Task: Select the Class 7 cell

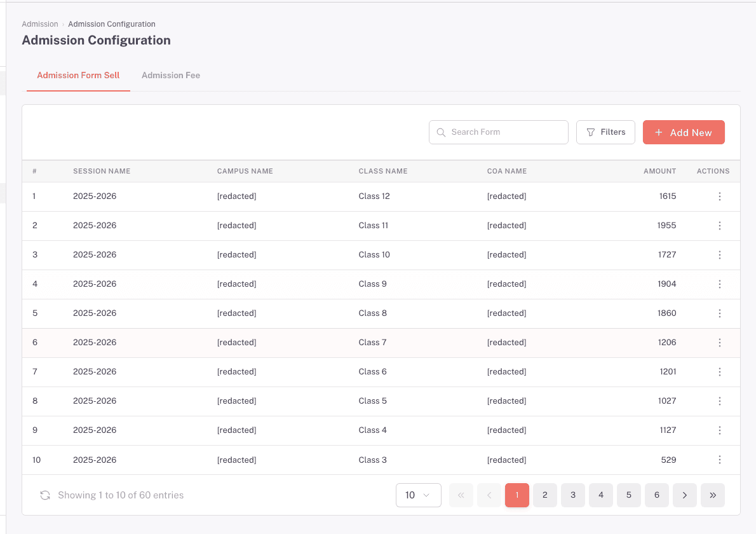Action: point(372,343)
